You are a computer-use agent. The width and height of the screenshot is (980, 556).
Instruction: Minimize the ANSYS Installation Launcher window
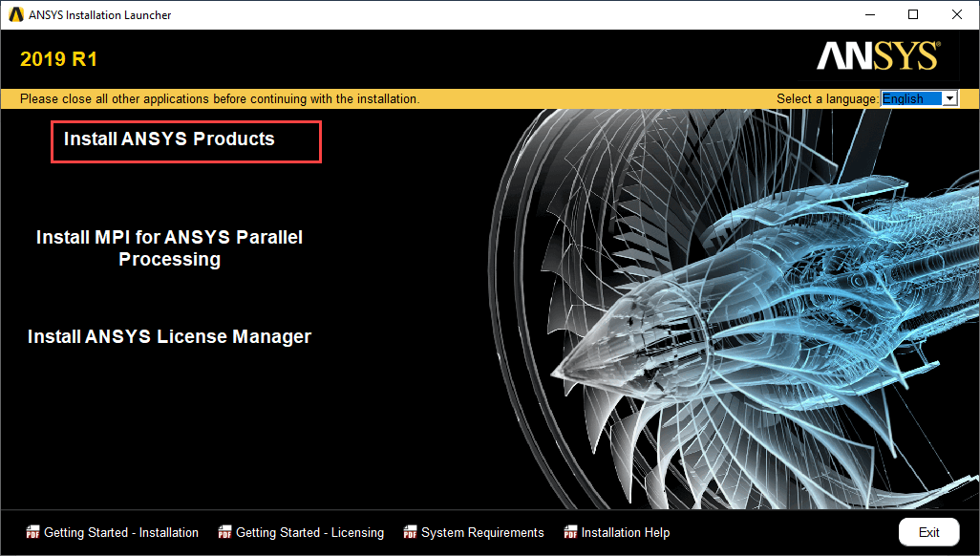[870, 14]
